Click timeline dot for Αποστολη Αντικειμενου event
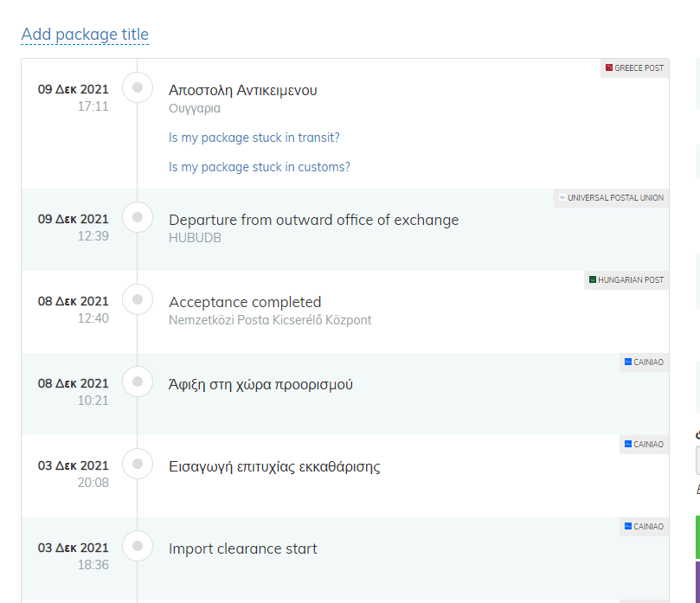The height and width of the screenshot is (603, 700). (138, 87)
